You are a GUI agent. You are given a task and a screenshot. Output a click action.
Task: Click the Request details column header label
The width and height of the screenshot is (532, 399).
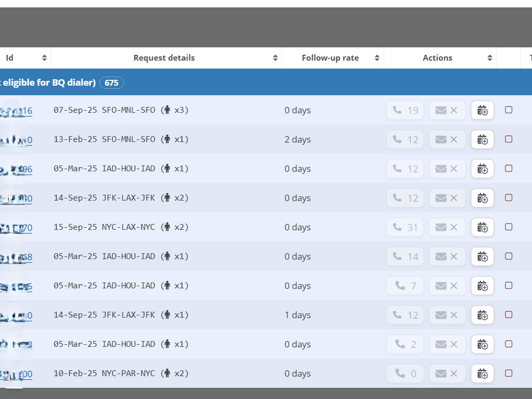click(x=164, y=58)
